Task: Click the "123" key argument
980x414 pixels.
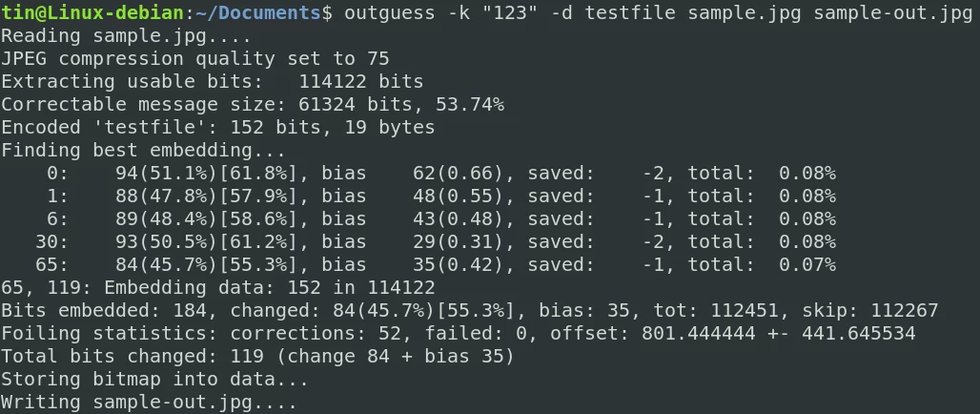Action: pos(503,12)
